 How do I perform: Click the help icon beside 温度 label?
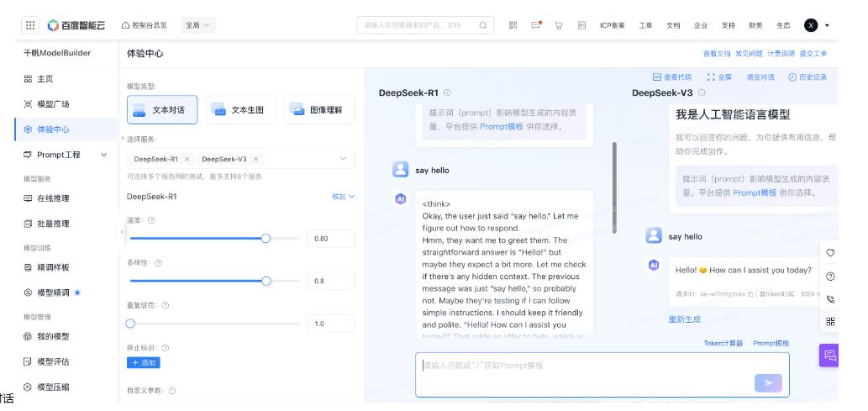tap(152, 220)
